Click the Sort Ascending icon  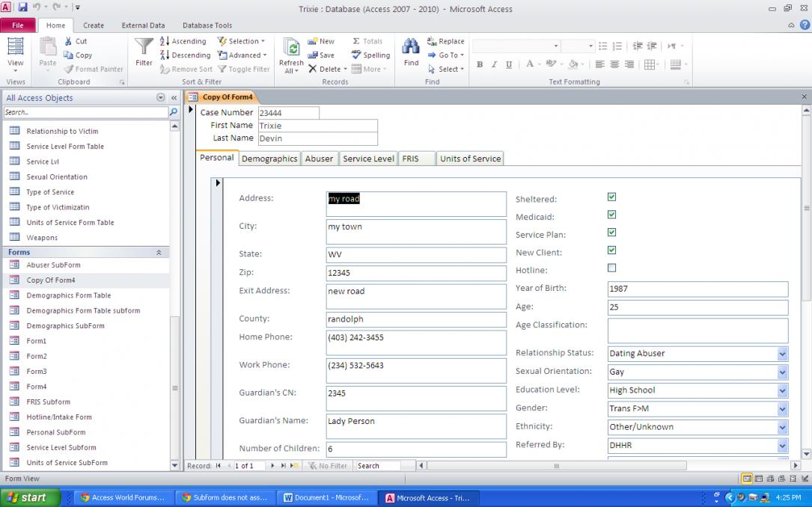pos(165,42)
